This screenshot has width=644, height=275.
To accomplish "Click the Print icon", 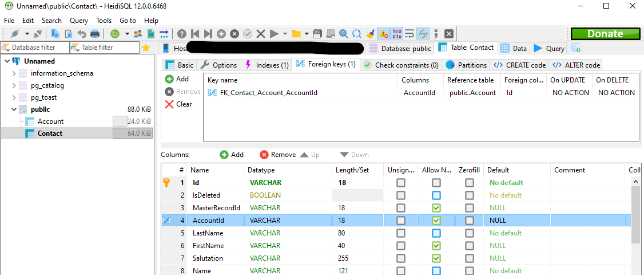I will (94, 33).
